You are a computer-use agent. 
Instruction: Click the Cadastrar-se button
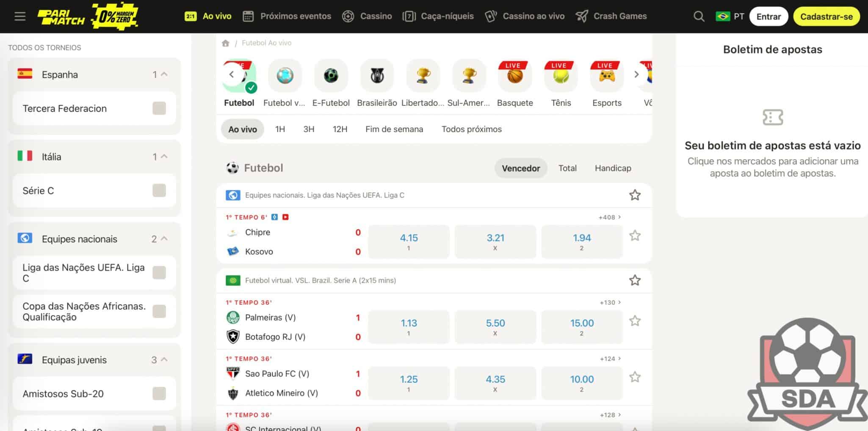(827, 17)
